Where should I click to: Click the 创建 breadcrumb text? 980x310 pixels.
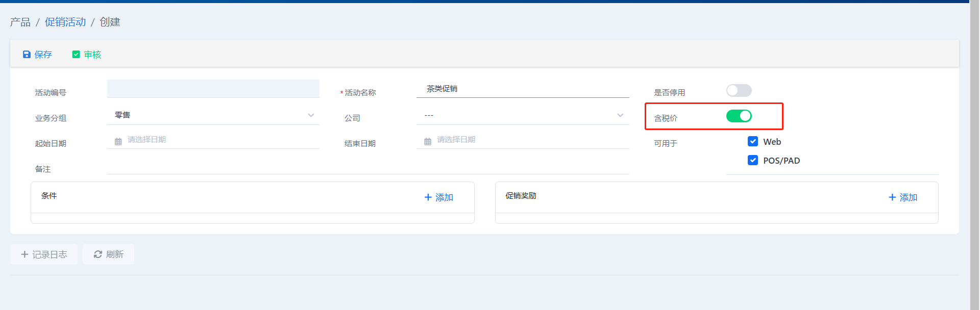pyautogui.click(x=110, y=22)
